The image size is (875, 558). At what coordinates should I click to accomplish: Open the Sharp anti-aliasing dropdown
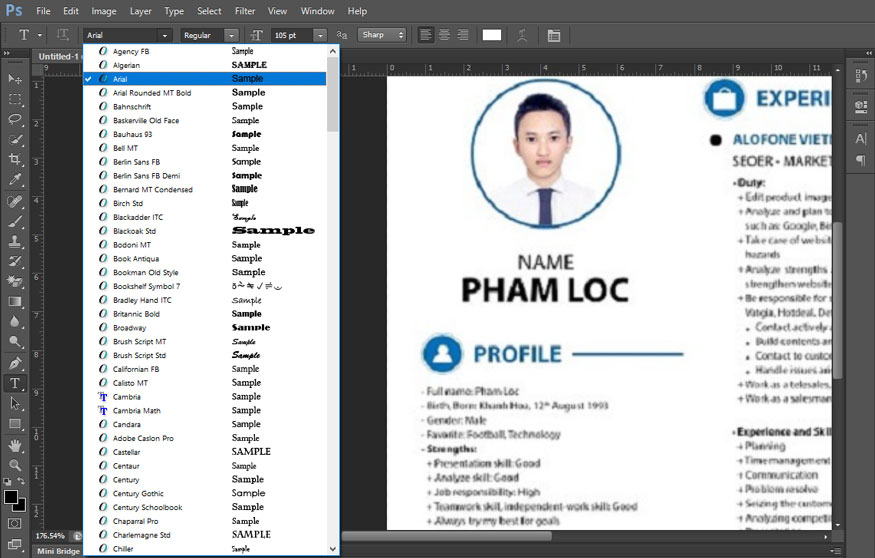click(382, 35)
